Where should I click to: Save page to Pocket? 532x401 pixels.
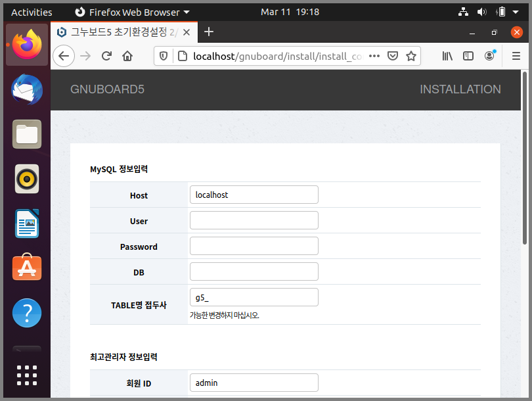pos(393,56)
